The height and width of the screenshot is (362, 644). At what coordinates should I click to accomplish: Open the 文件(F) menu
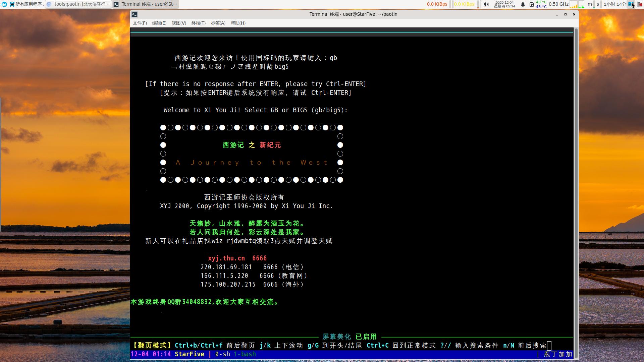(x=140, y=23)
